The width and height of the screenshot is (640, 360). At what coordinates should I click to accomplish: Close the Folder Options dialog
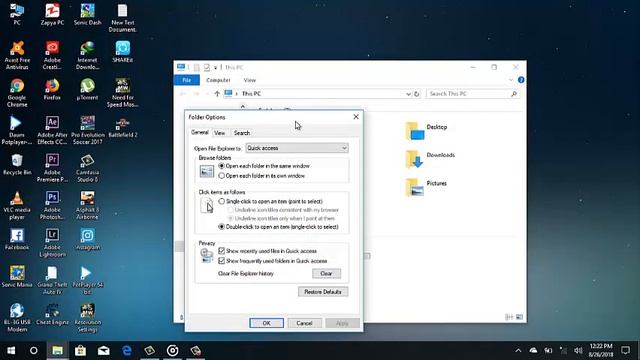(x=356, y=117)
